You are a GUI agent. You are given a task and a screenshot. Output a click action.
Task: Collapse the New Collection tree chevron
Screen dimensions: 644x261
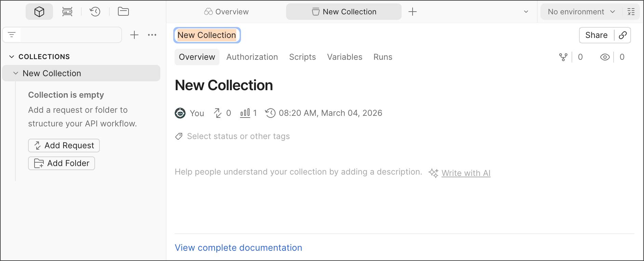coord(16,73)
